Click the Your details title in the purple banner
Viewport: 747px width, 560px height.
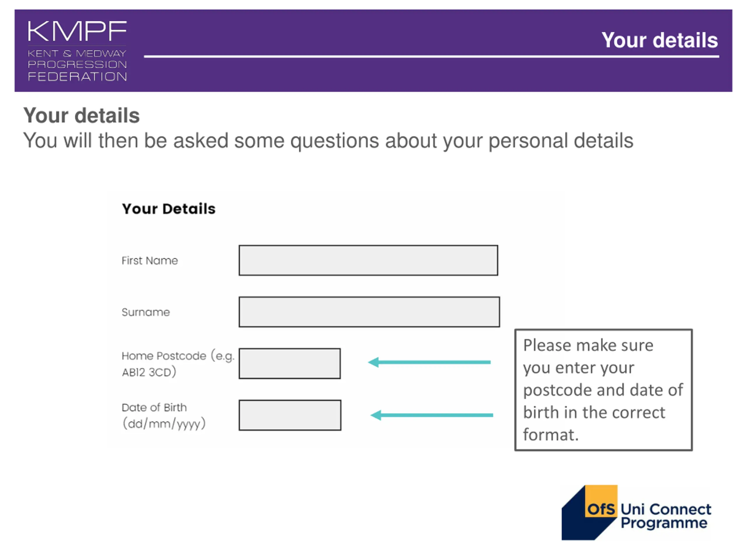[x=659, y=40]
